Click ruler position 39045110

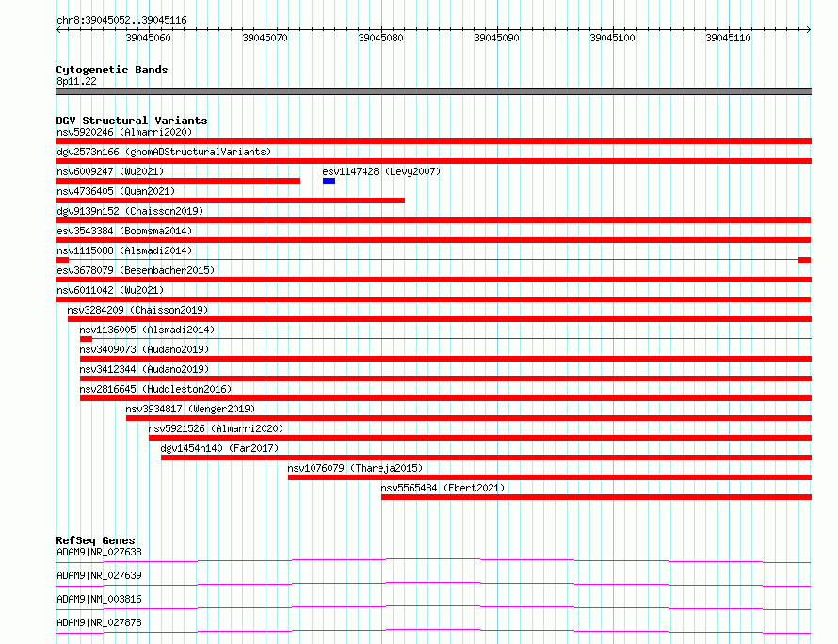coord(728,38)
